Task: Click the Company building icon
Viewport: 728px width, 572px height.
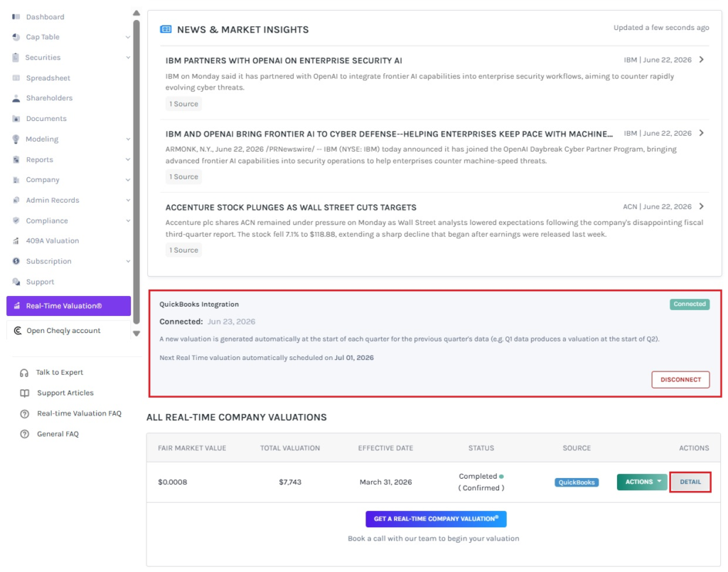Action: coord(16,180)
